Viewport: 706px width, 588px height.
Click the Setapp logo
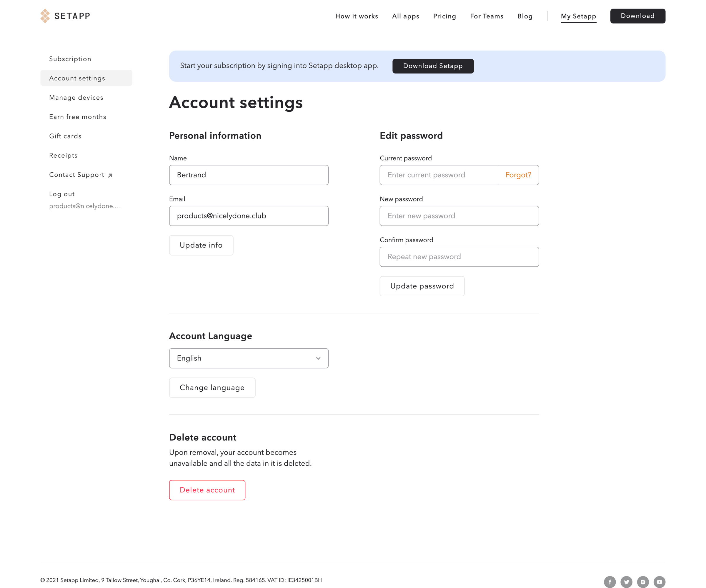pos(65,16)
